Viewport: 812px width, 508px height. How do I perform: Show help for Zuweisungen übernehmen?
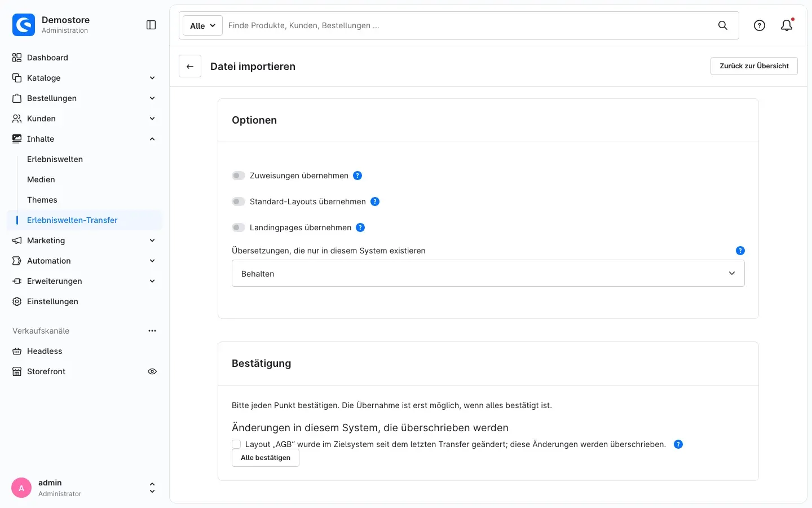point(358,176)
